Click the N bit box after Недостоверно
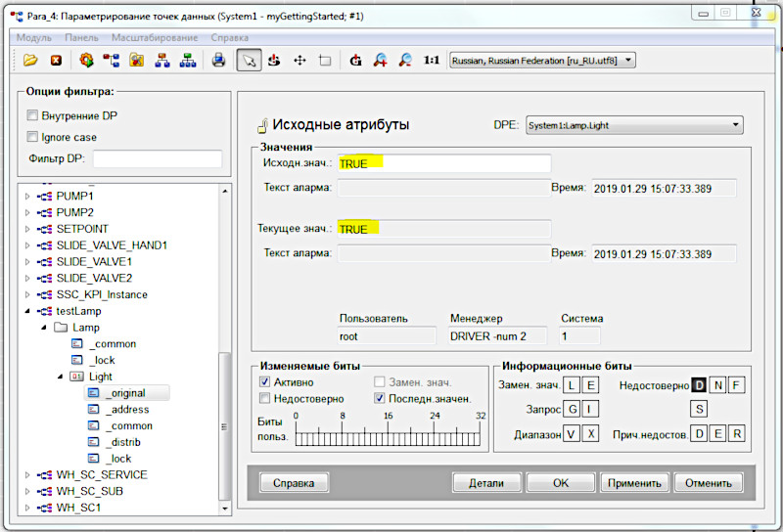The height and width of the screenshot is (532, 783). (717, 384)
